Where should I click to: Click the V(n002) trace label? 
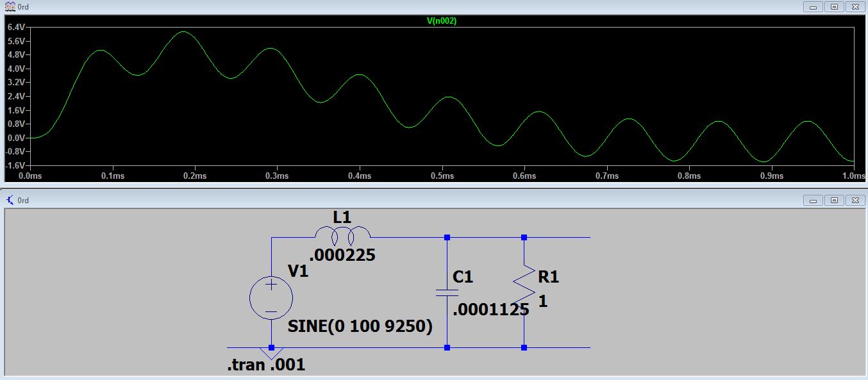pyautogui.click(x=441, y=21)
